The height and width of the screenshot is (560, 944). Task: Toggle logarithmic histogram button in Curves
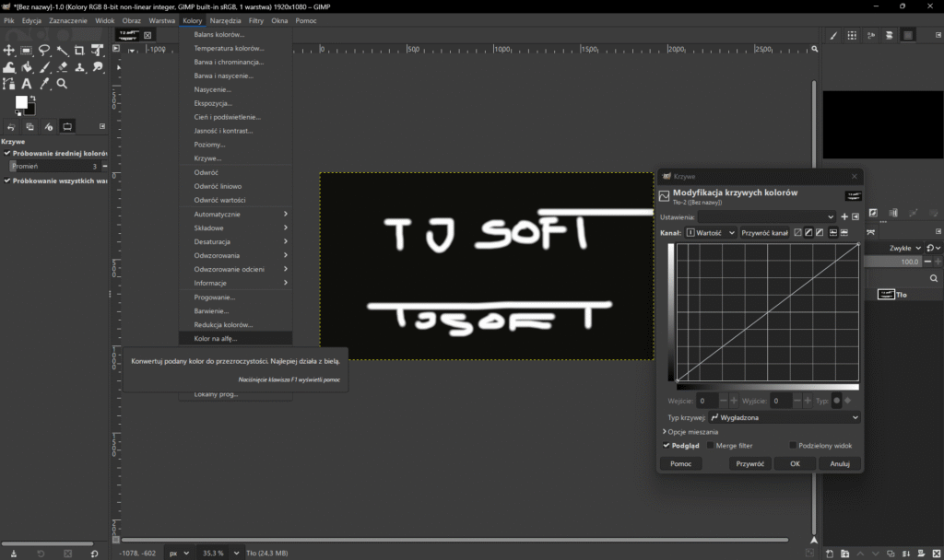844,233
